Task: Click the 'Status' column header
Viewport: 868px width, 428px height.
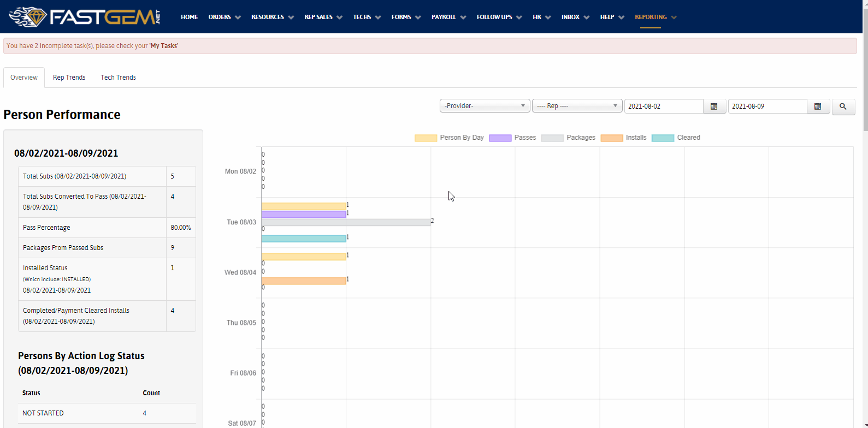Action: pos(31,393)
